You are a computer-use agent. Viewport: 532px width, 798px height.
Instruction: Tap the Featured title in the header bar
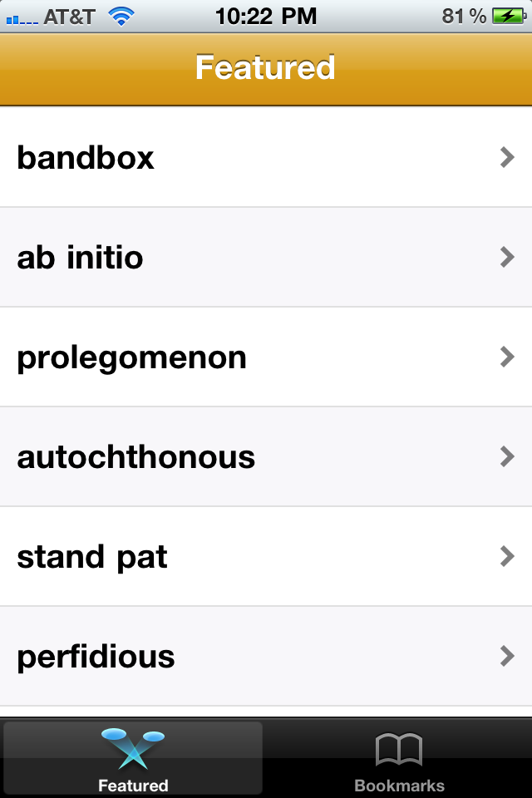(x=265, y=67)
